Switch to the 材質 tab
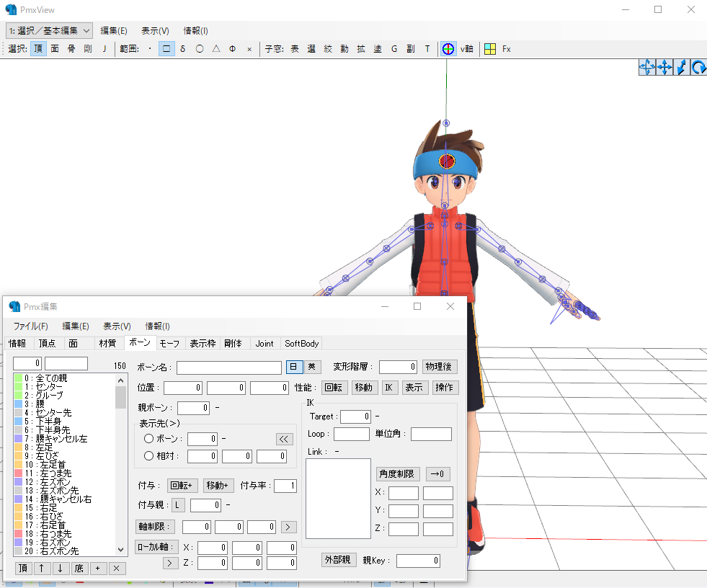This screenshot has width=707, height=588. pyautogui.click(x=107, y=344)
